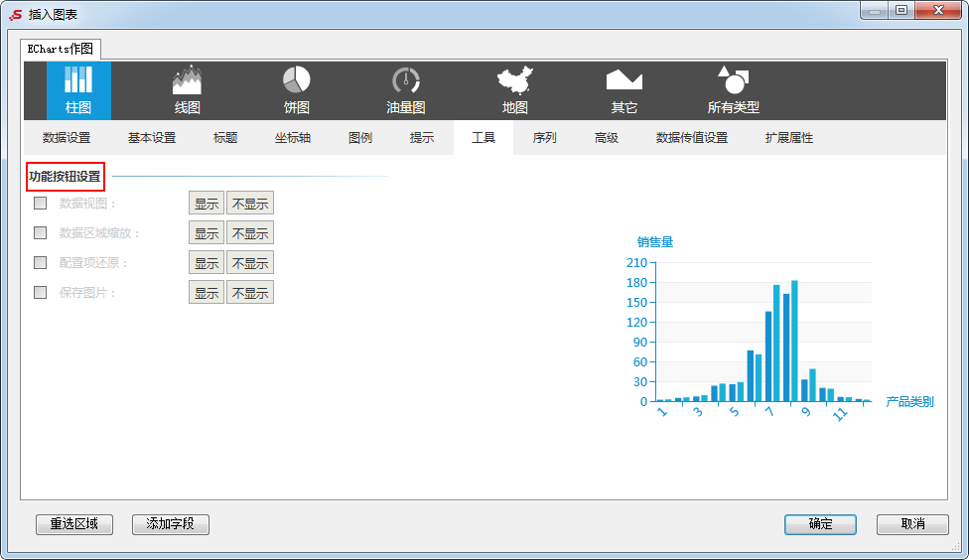
Task: Select the 柱图 bar chart type
Action: pos(78,90)
